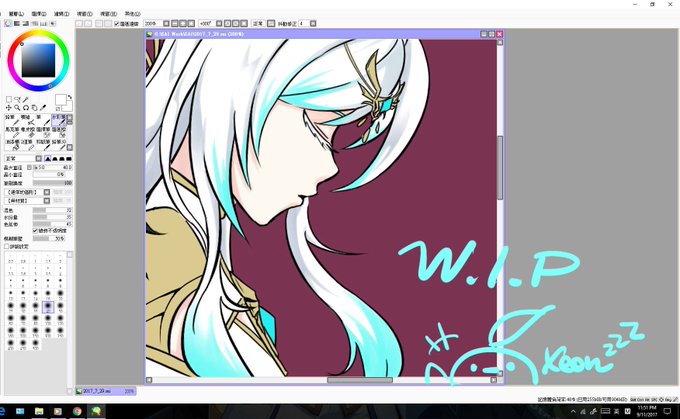Toggle the HSV slider panel

coord(26,23)
